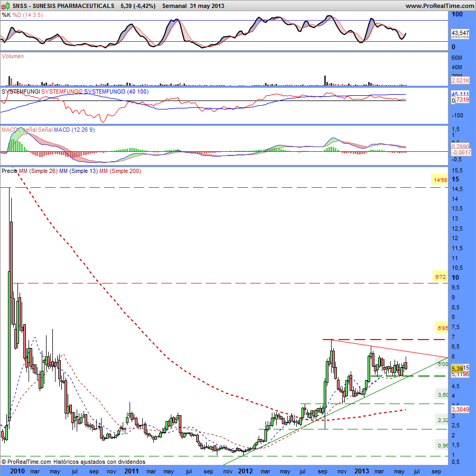Click the yellow 5,39 current price tag

[457, 369]
